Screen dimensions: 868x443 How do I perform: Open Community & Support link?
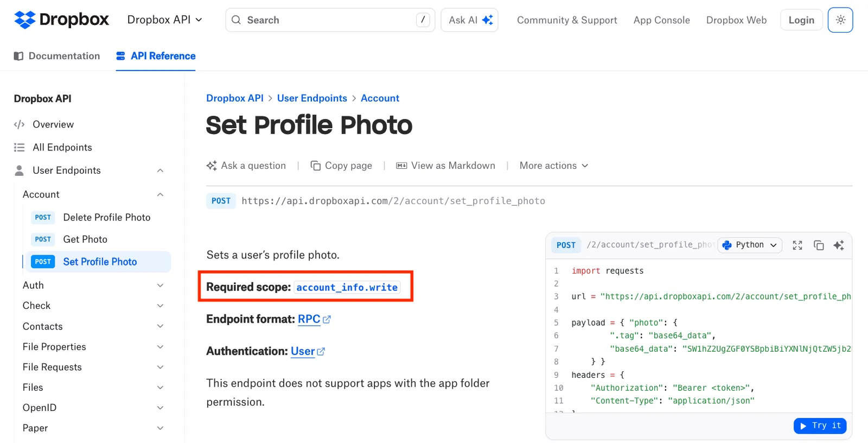pos(567,20)
